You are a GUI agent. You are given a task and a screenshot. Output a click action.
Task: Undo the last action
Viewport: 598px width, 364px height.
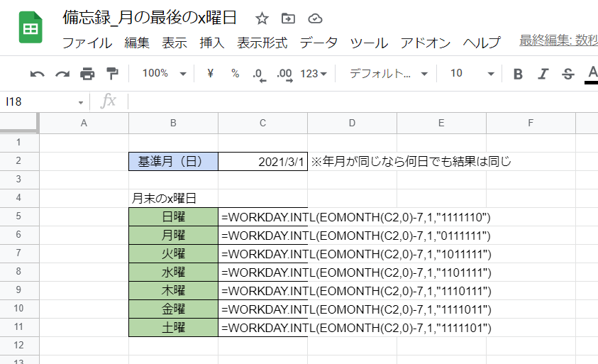point(38,74)
